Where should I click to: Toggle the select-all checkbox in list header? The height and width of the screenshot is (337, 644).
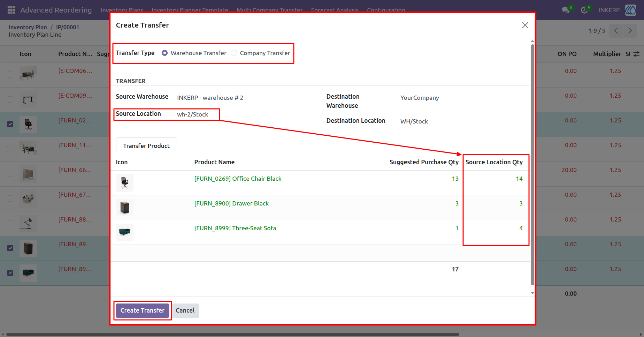point(10,54)
